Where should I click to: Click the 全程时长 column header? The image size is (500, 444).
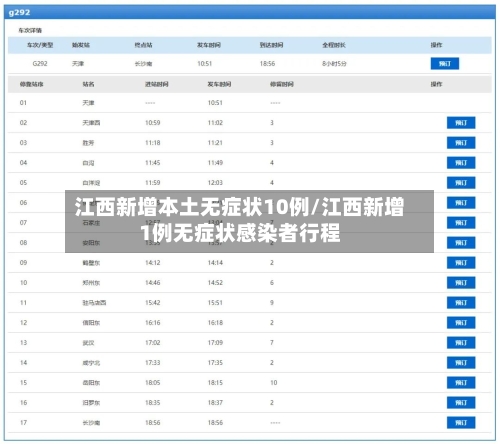(x=334, y=45)
